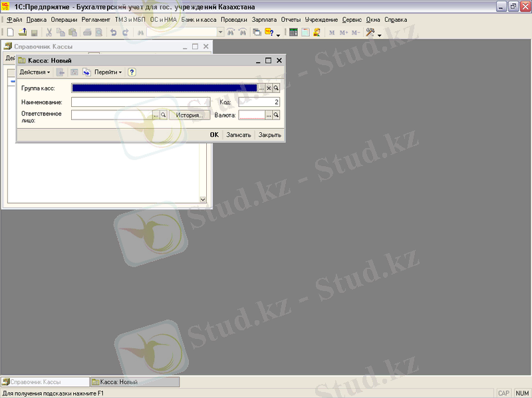Click the Ответственное лицо input field
Screen dimensions: 532x398
[112, 115]
